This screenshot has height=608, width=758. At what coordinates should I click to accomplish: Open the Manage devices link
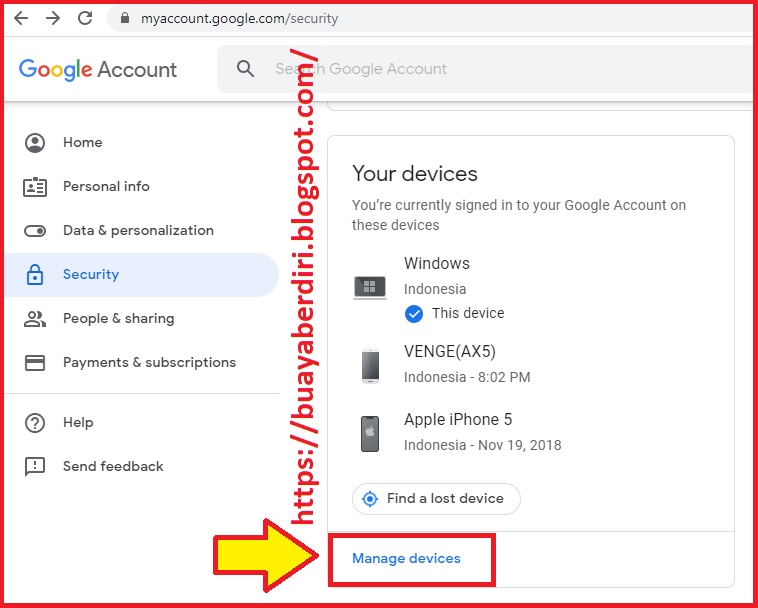406,559
